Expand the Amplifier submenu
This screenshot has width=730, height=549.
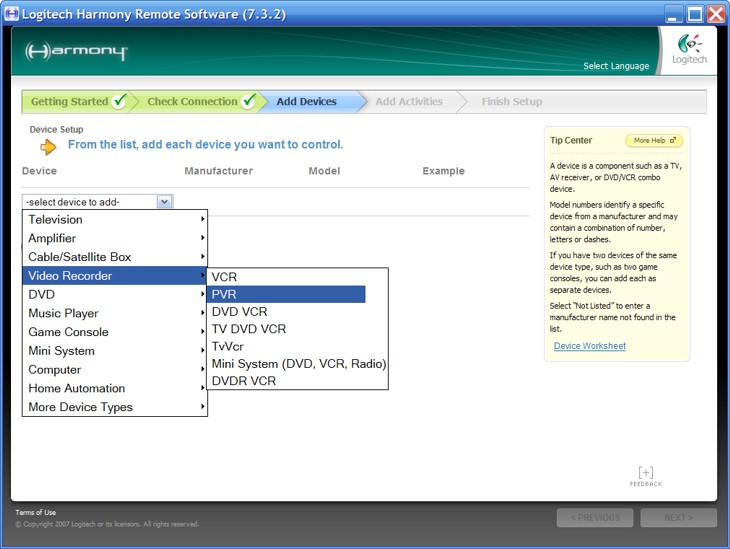(115, 238)
